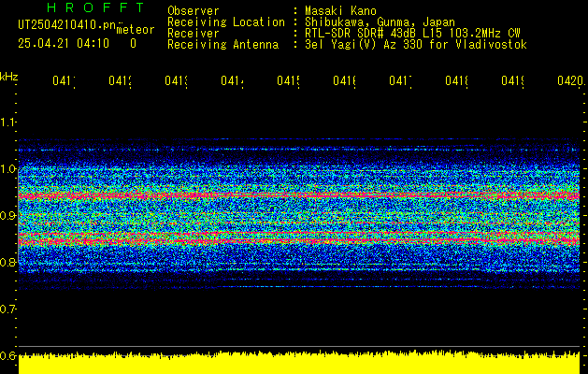Click the 1.0 frequency axis label
This screenshot has height=374, width=588.
tap(7, 169)
